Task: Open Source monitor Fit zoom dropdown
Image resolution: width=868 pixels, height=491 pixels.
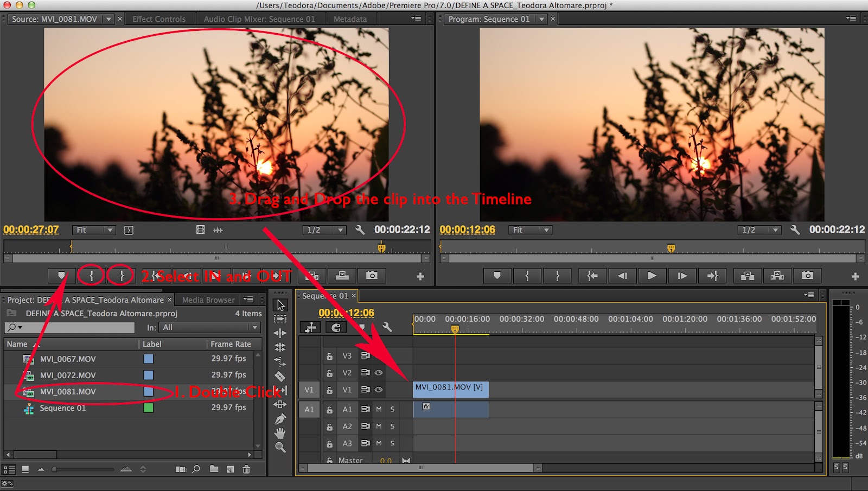Action: pos(94,230)
